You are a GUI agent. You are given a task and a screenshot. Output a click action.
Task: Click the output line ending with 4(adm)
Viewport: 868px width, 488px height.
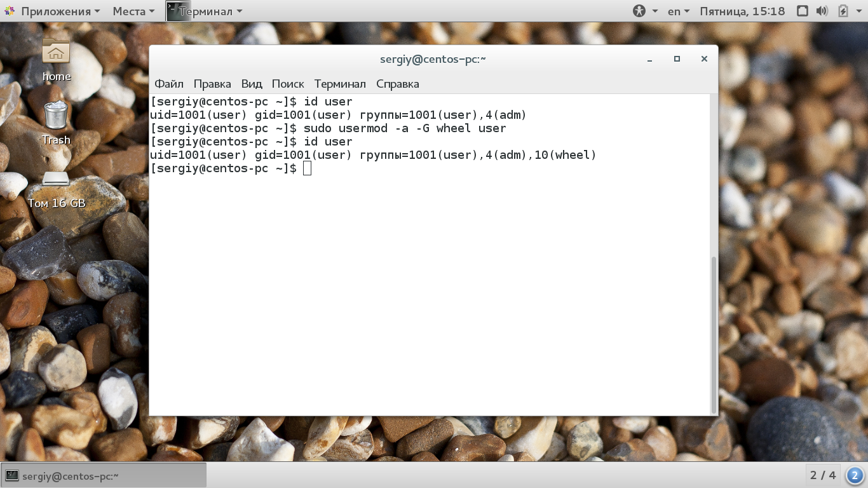click(x=338, y=115)
